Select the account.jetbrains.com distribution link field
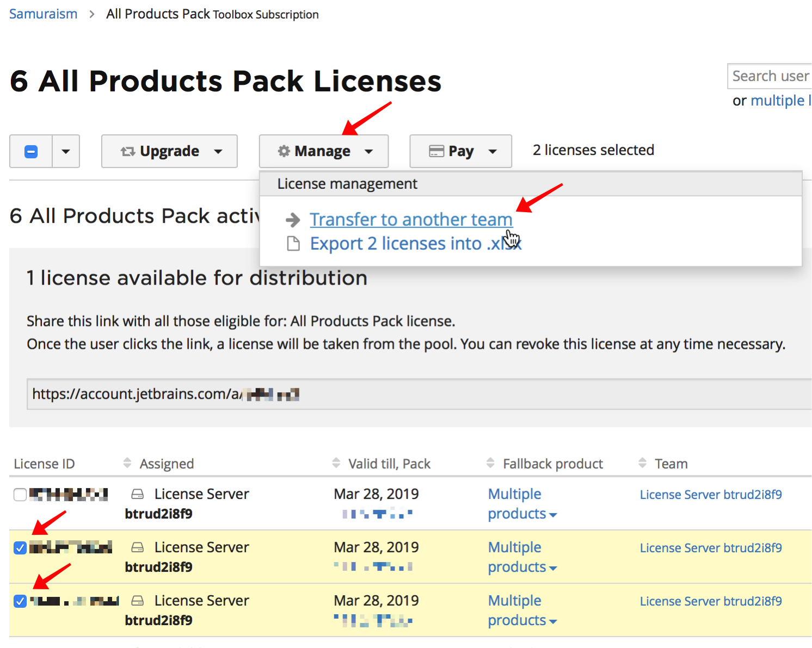 click(419, 394)
